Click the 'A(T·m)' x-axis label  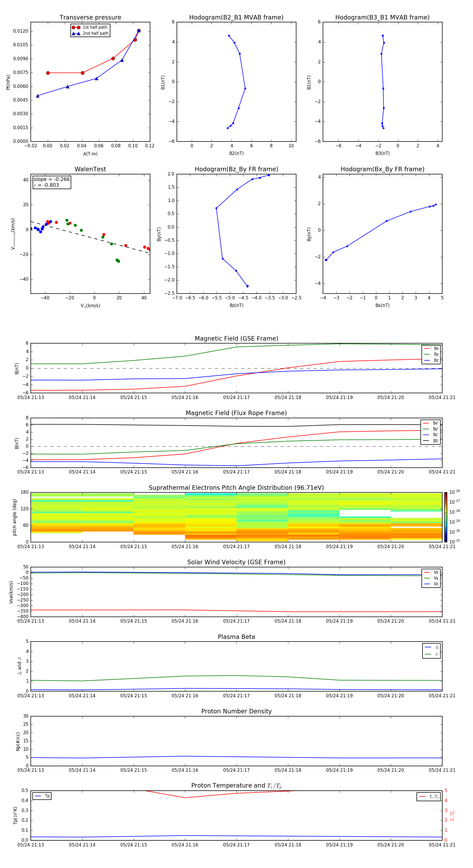pos(90,154)
